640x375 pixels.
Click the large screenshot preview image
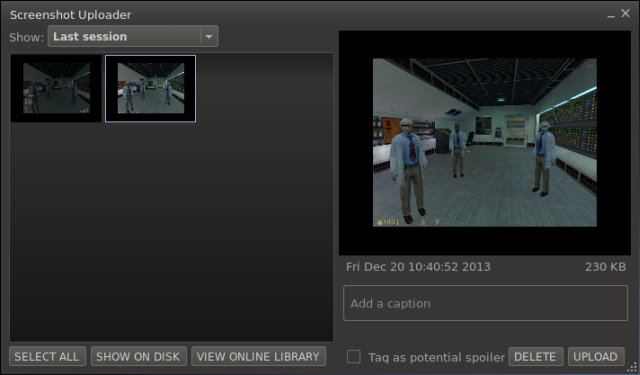click(484, 142)
